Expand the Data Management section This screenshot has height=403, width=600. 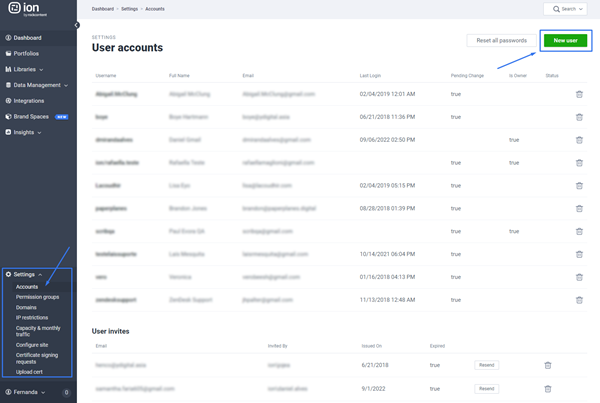point(40,85)
